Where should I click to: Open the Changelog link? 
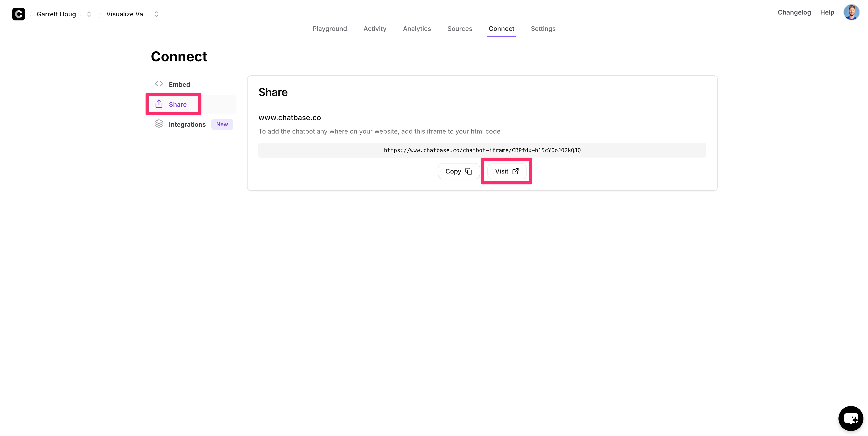coord(794,12)
